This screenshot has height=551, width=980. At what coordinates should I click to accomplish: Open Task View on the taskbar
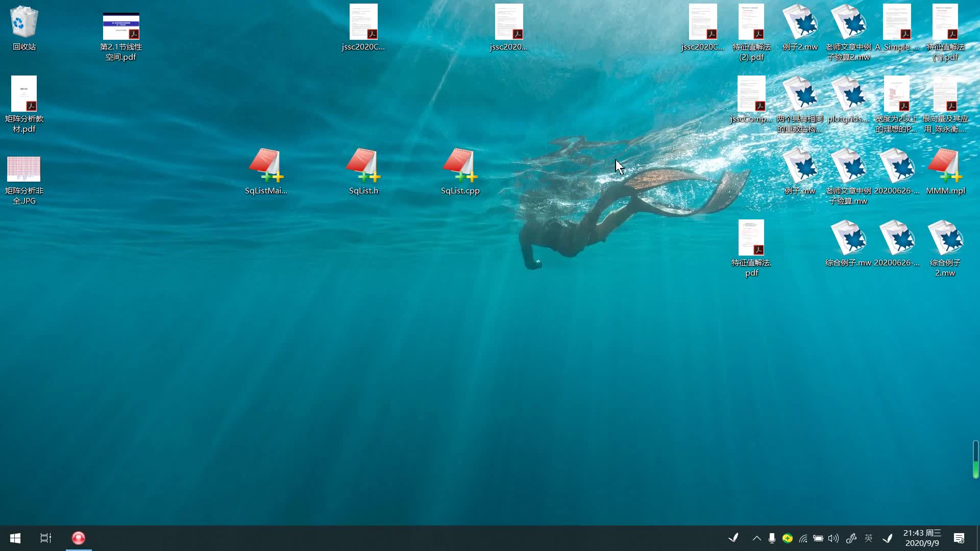46,538
